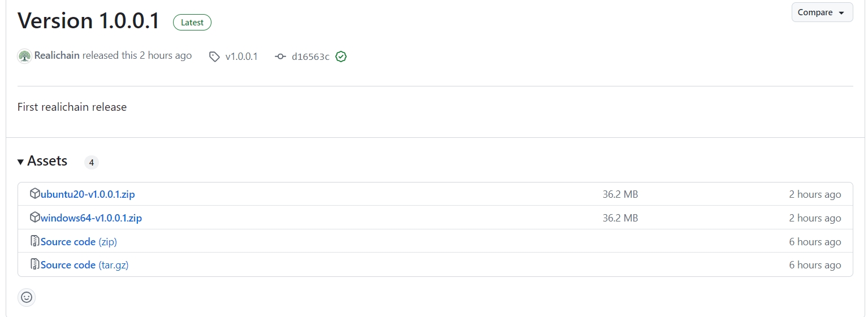868x317 pixels.
Task: Click the green verified checkmark icon
Action: 340,57
